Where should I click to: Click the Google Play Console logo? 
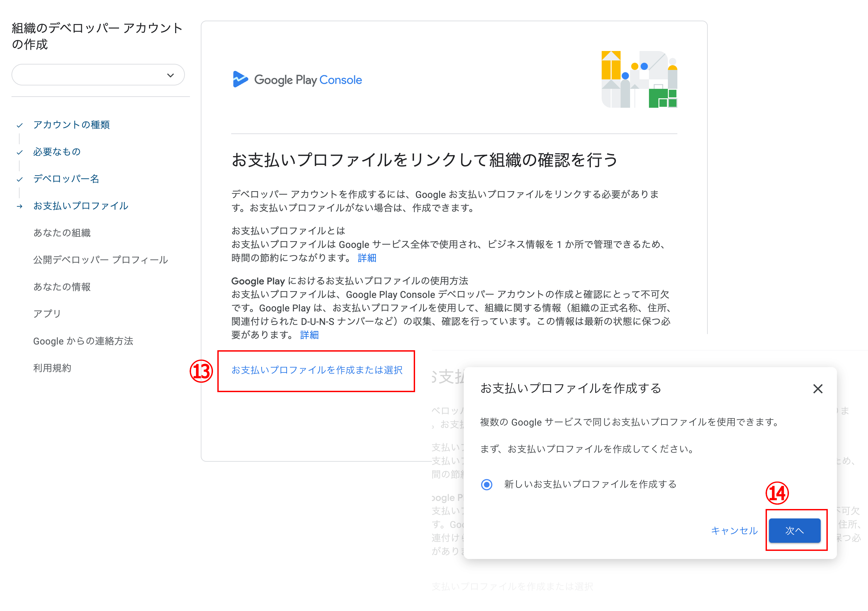tap(297, 80)
